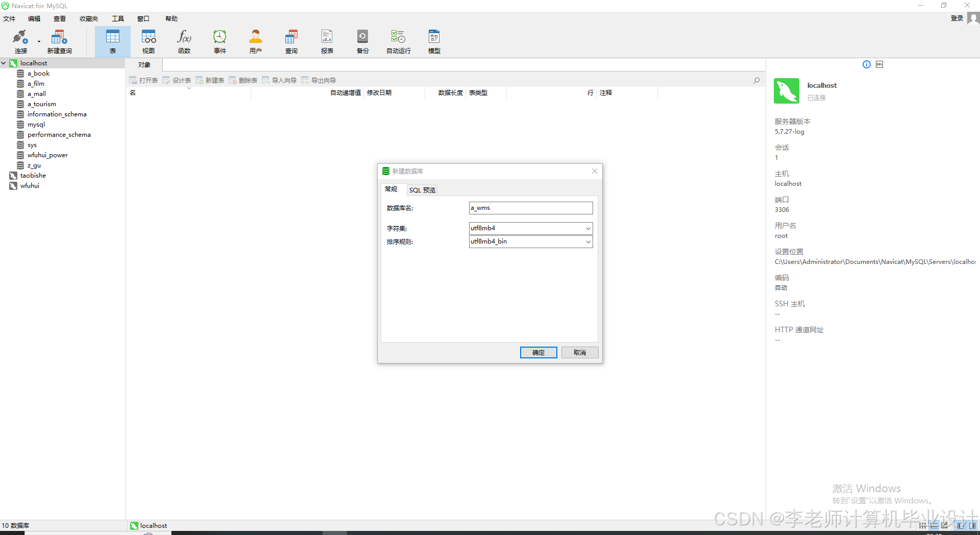Open the 连接 (Connection) tool
This screenshot has height=535, width=980.
pos(19,41)
